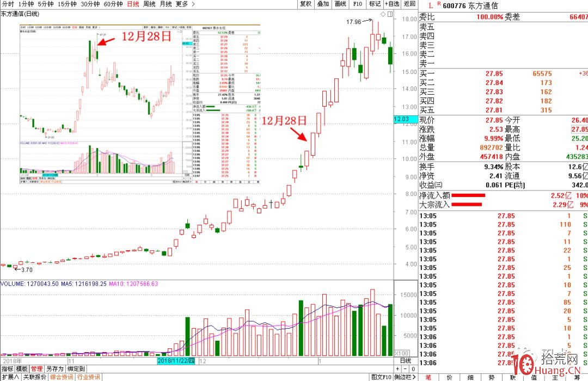Click the 日线 label under the price axis
This screenshot has height=381, width=588.
406,361
